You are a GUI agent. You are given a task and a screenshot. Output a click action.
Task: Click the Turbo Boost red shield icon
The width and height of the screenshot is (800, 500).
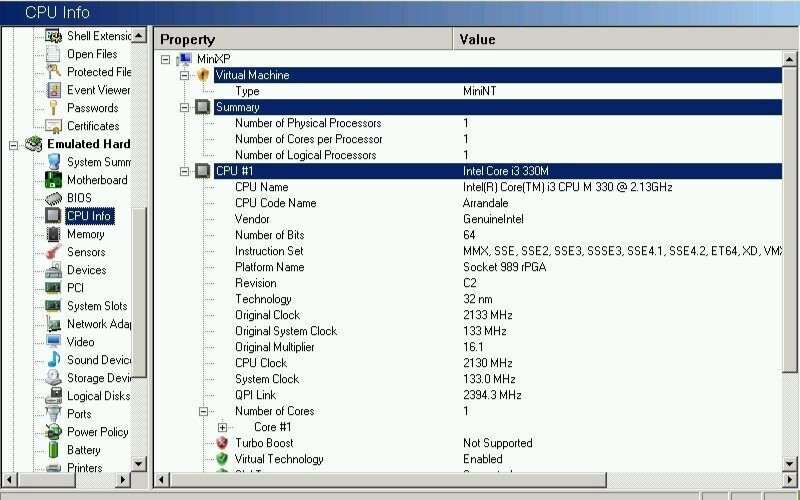click(222, 443)
